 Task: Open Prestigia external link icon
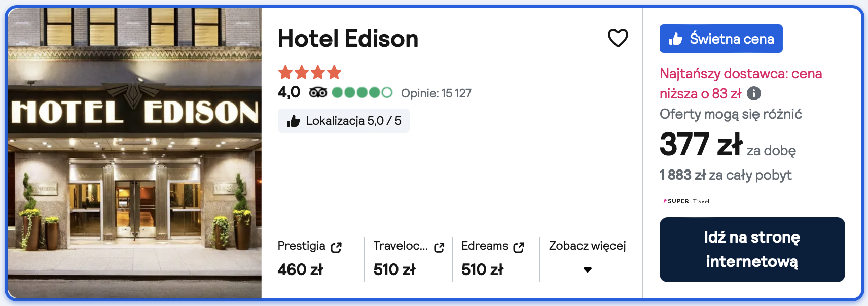pyautogui.click(x=336, y=247)
